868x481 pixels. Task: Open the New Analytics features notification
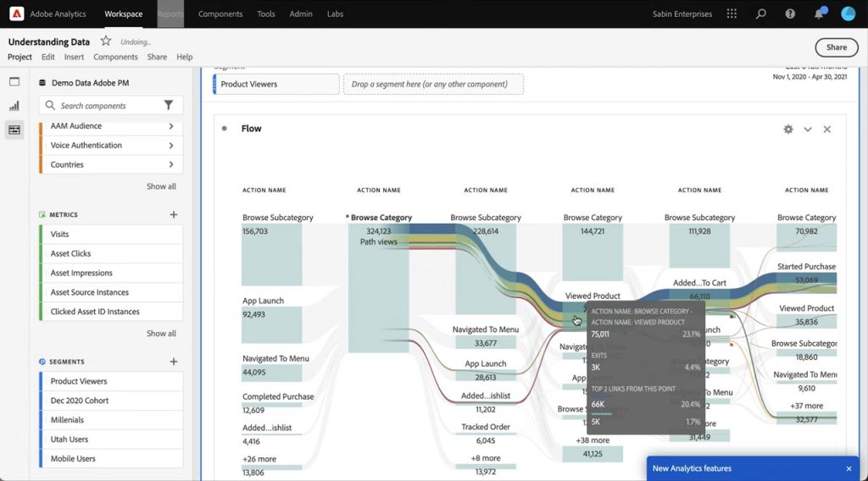(x=692, y=468)
